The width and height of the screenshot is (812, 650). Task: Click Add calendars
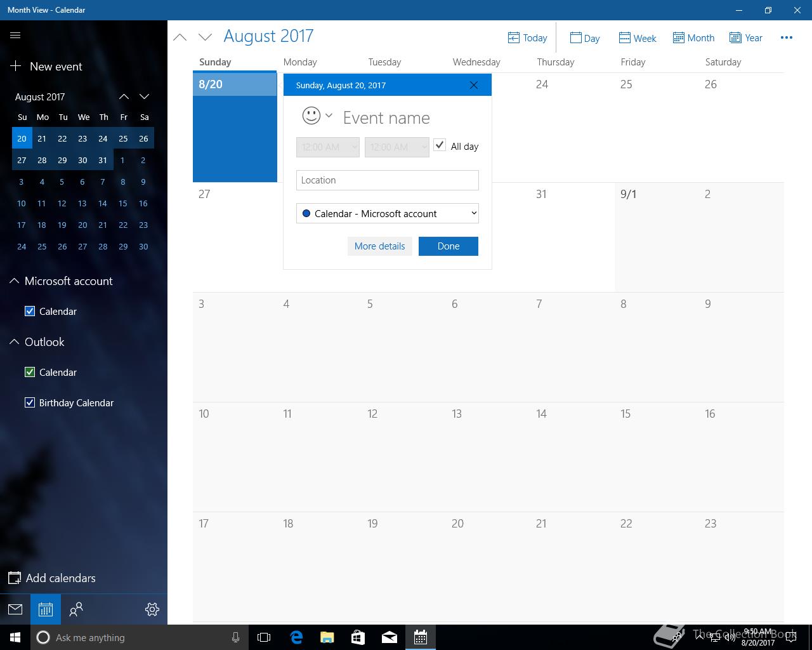[x=52, y=578]
